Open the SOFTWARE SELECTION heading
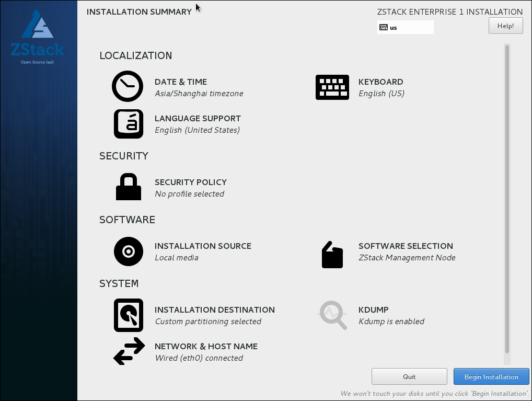This screenshot has height=401, width=532. click(x=406, y=246)
